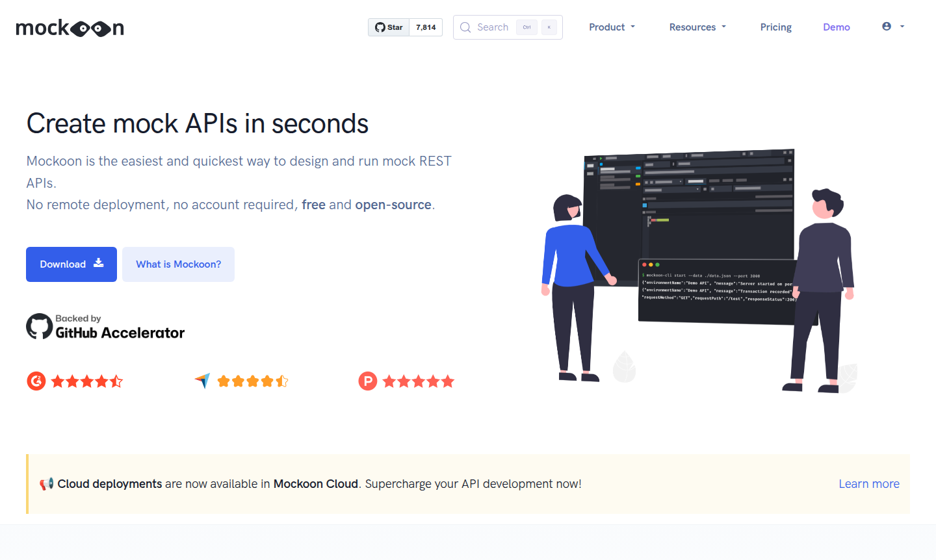Click the Product Hunt icon
936x560 pixels.
367,381
